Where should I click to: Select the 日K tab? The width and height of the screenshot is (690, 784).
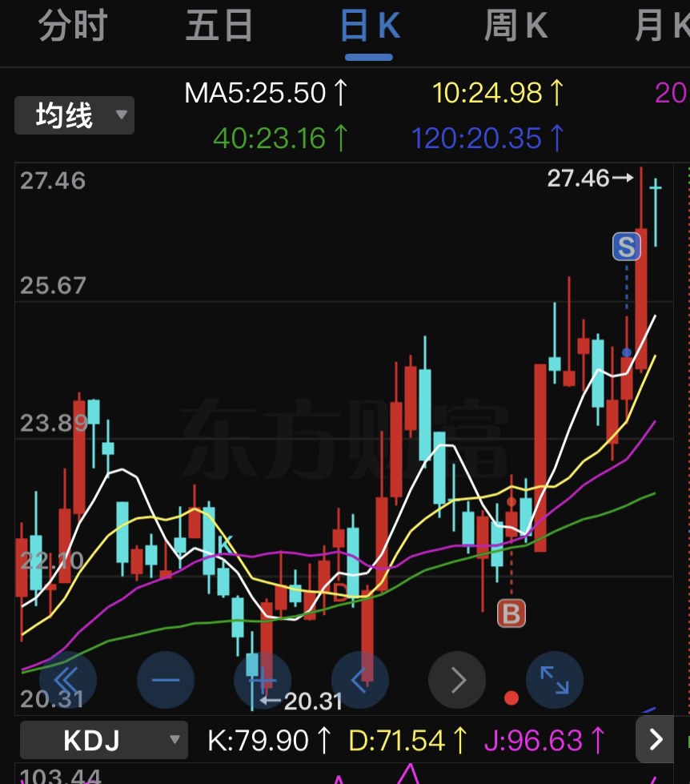pyautogui.click(x=370, y=26)
